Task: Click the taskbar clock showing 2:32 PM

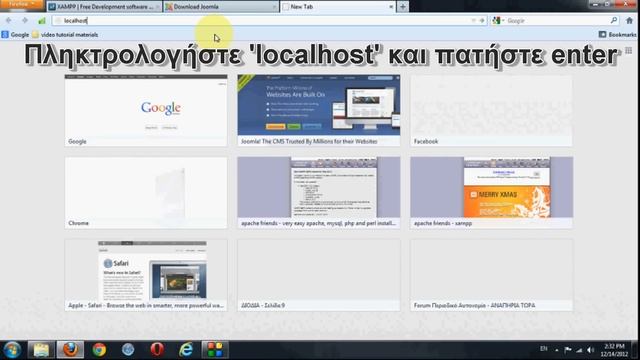Action: tap(614, 350)
